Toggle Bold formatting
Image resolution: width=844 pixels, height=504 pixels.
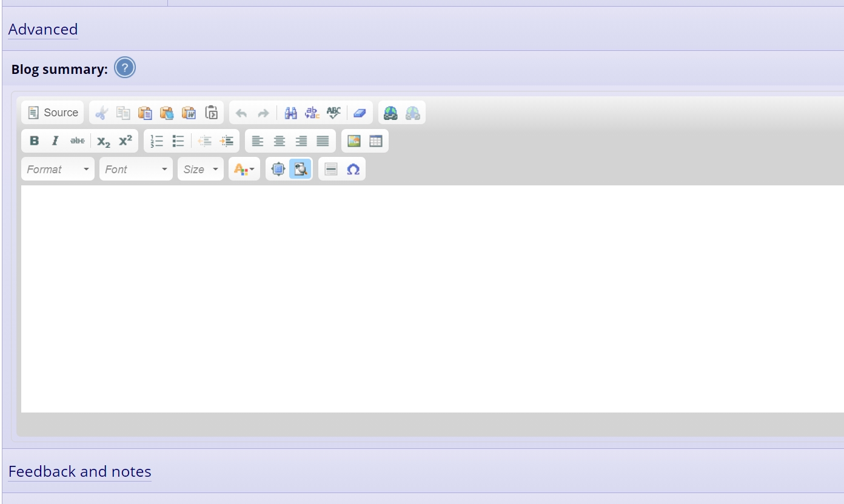pyautogui.click(x=34, y=141)
